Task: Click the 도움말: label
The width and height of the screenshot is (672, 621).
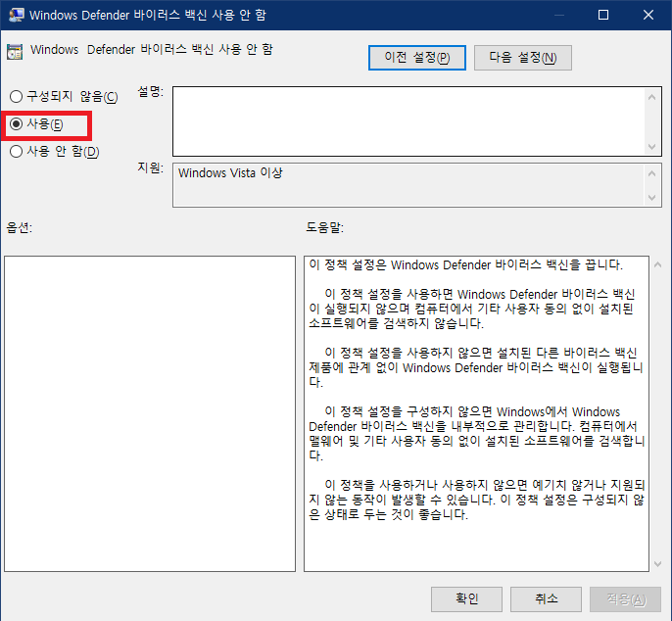Action: (x=325, y=227)
